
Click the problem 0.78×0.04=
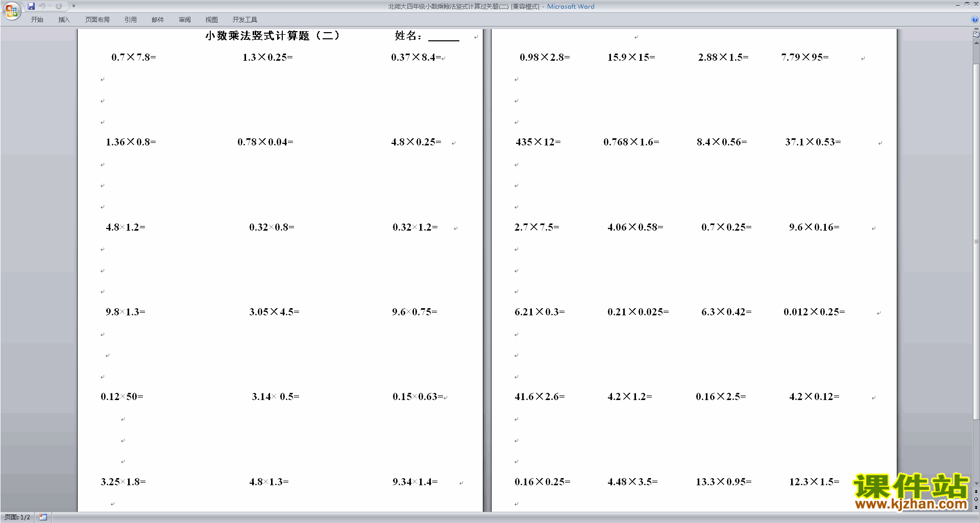[265, 142]
